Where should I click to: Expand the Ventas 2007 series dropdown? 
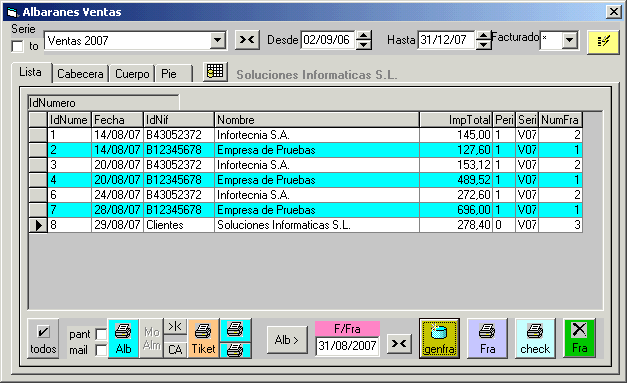pos(218,40)
